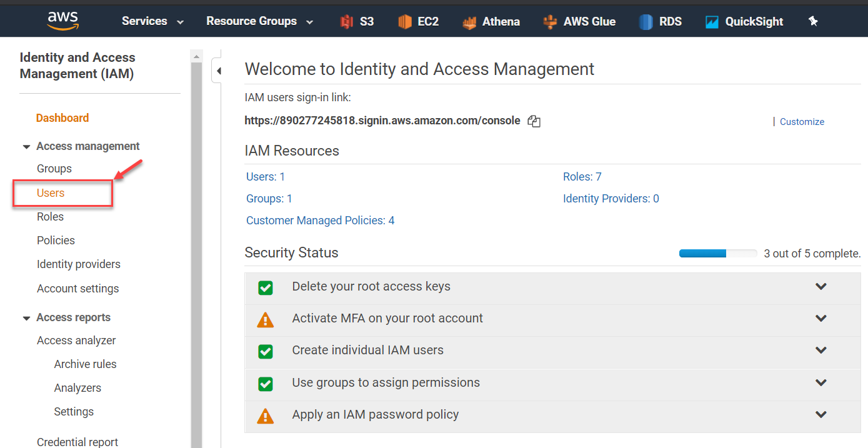
Task: Open the Athena shortcut icon
Action: coord(469,22)
